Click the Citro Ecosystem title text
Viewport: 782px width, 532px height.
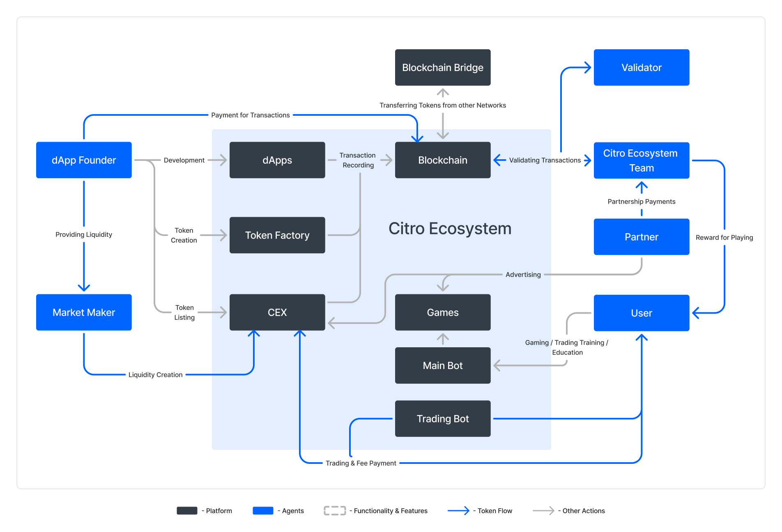(x=450, y=229)
